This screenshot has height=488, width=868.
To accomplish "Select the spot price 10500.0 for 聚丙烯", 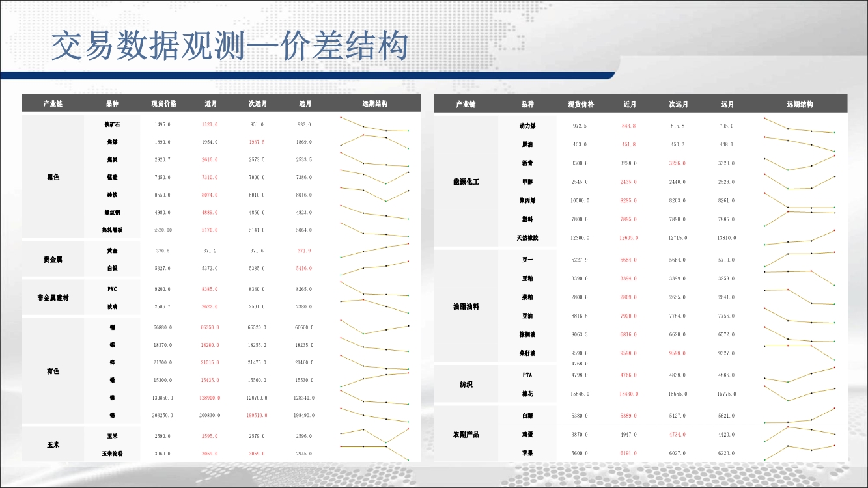I will click(580, 200).
